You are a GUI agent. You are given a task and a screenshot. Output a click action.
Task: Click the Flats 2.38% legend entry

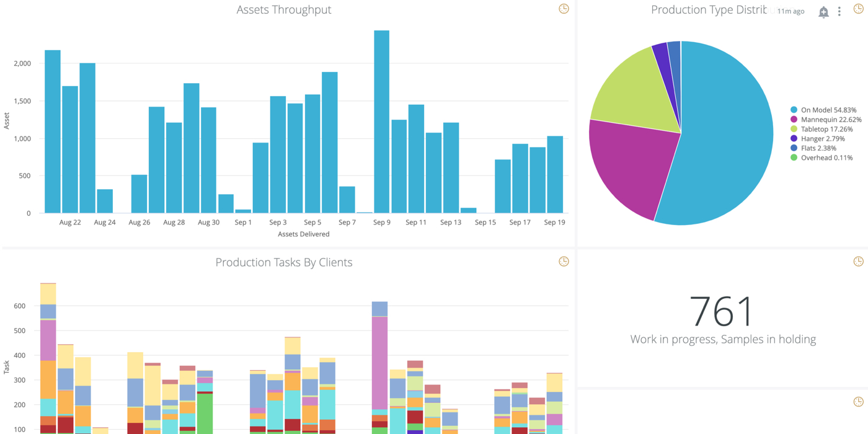[x=818, y=148]
